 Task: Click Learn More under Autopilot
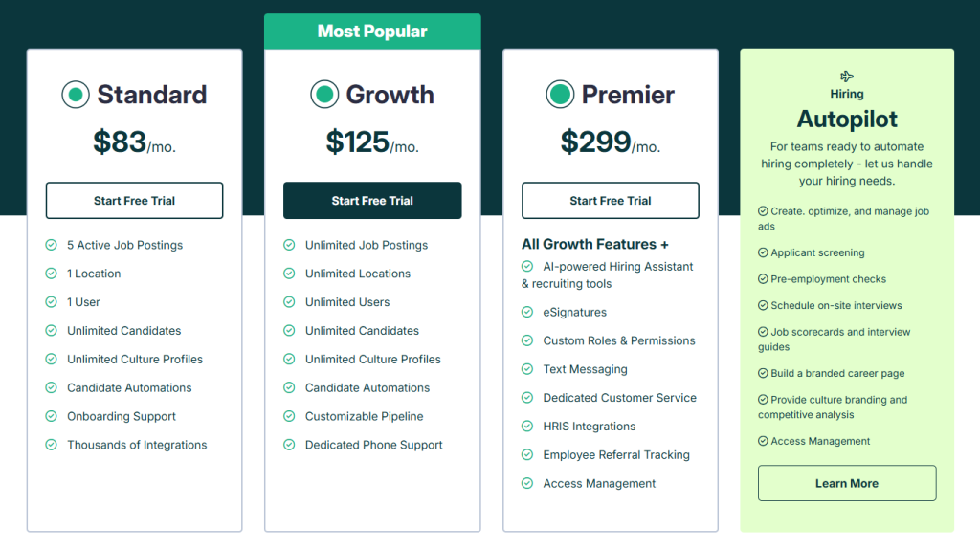[847, 483]
